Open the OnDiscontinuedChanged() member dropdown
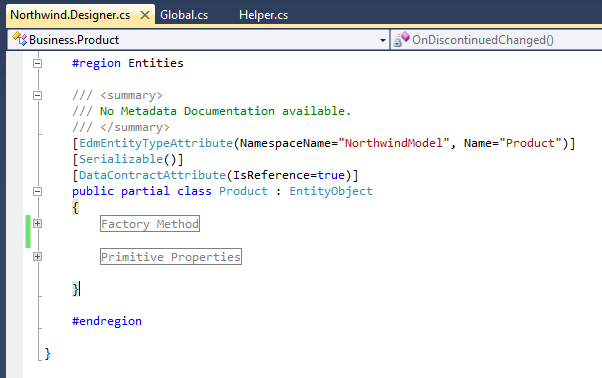The image size is (602, 378). [x=497, y=40]
